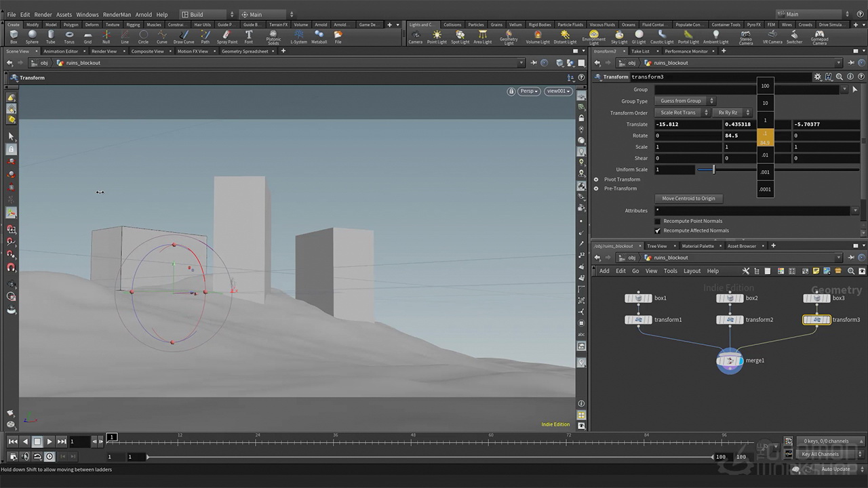Open Rx Ry Rz rotation order dropdown
The image size is (868, 488).
tap(732, 113)
